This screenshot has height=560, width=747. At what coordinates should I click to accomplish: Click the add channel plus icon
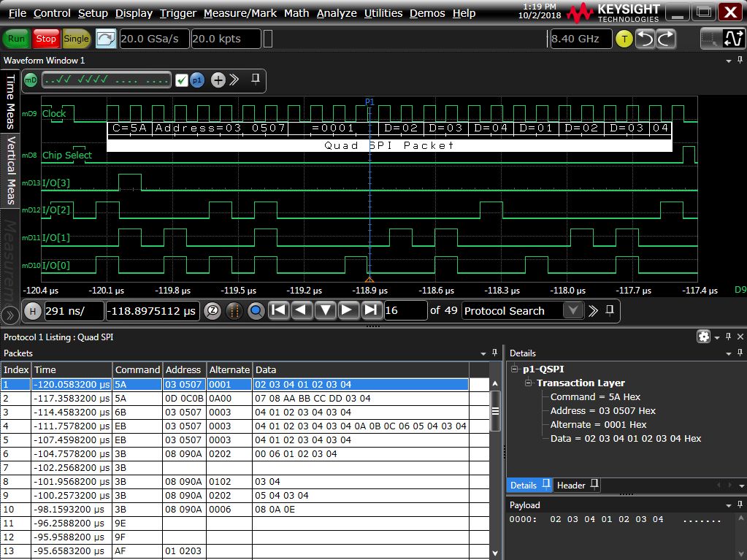(x=218, y=80)
